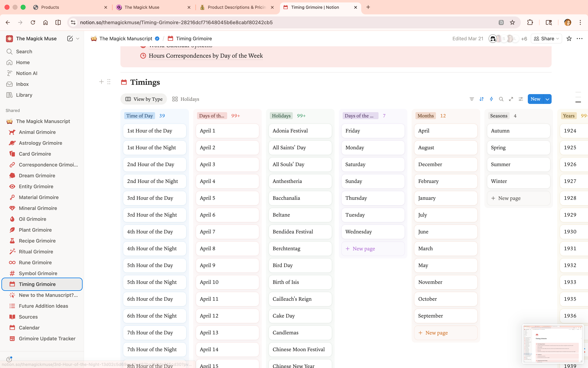Add New page under Seasons column
Viewport: 588px width, 368px height.
click(x=518, y=198)
